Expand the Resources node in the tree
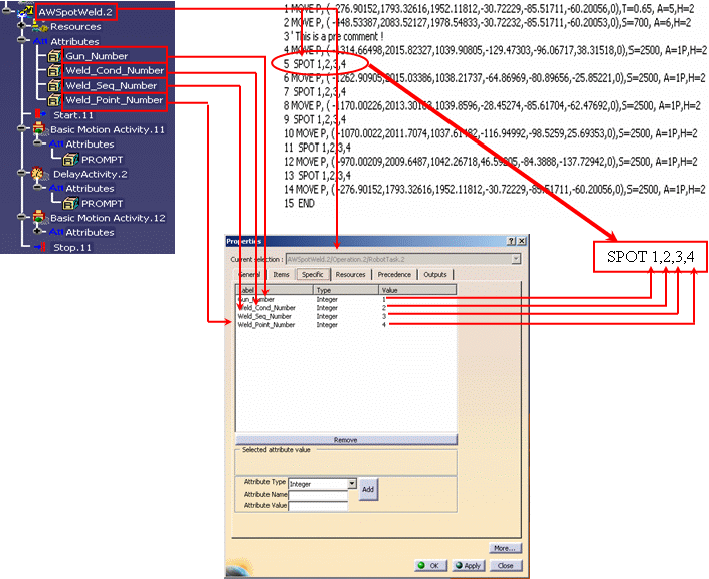The height and width of the screenshot is (579, 709). click(x=22, y=27)
